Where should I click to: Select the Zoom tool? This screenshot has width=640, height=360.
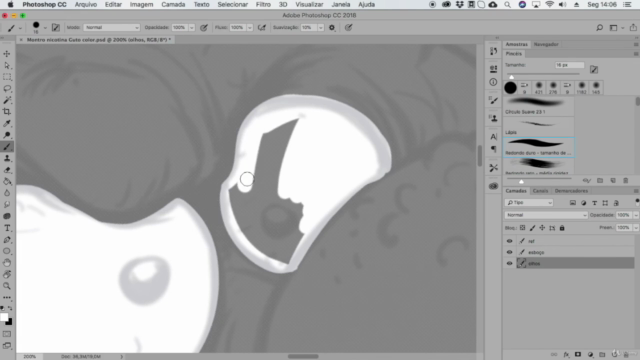coord(7,286)
